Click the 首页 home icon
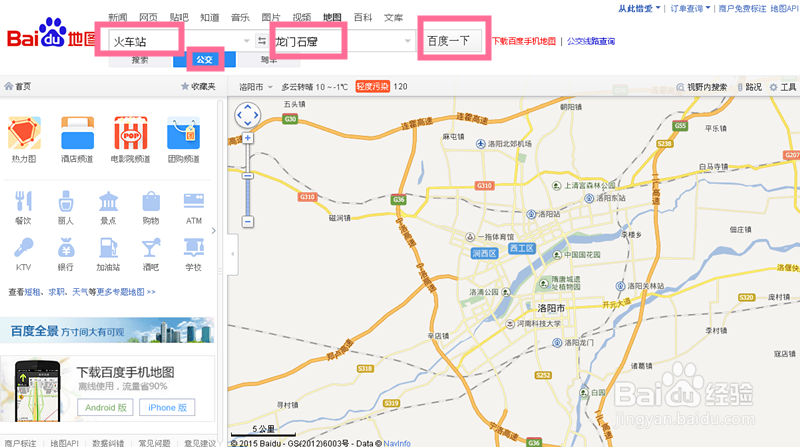 tap(9, 86)
